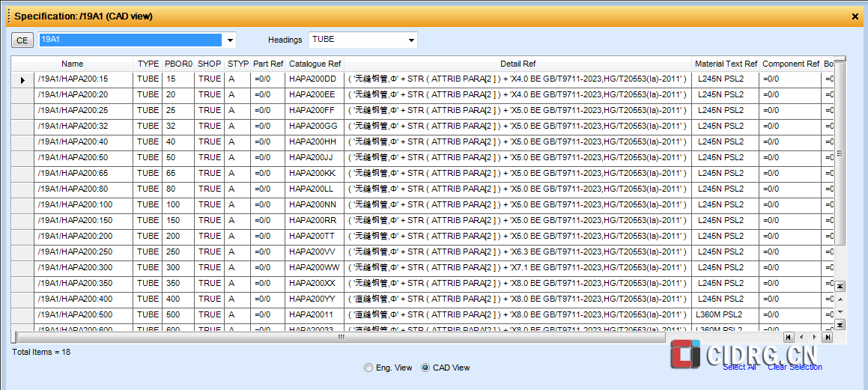Image resolution: width=868 pixels, height=390 pixels.
Task: Click the Select All link
Action: [x=738, y=367]
